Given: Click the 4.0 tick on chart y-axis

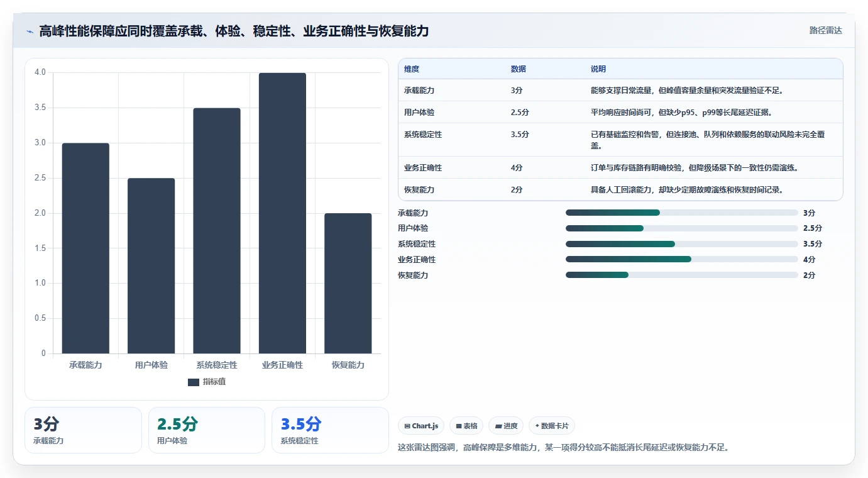Looking at the screenshot, I should [40, 72].
